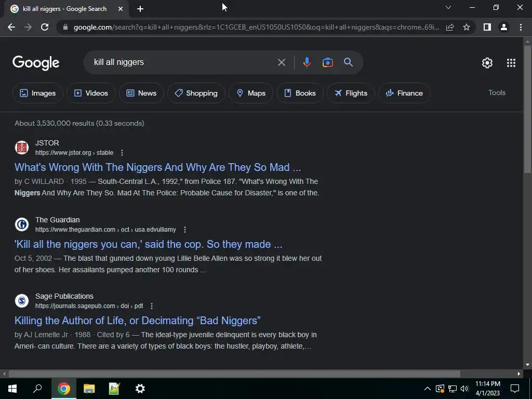
Task: Open the Notepad++ taskbar icon
Action: tap(114, 389)
